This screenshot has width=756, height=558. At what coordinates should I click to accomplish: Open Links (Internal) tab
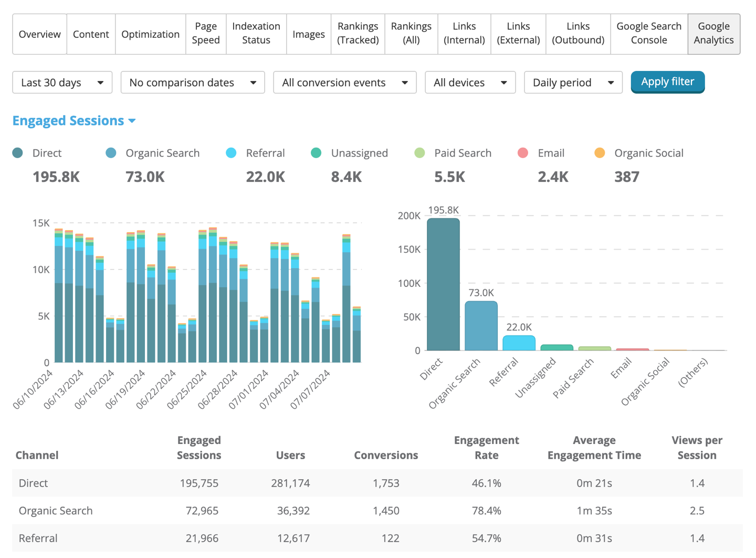tap(464, 34)
